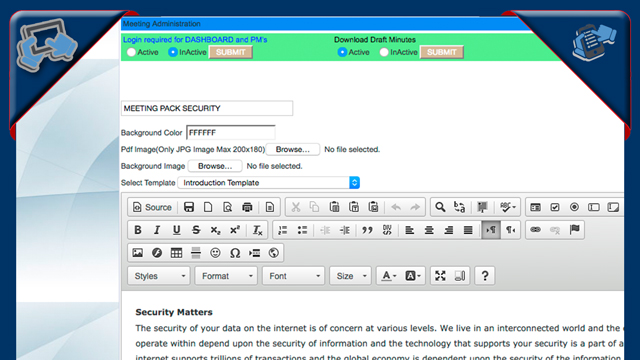Open the background color picker
Image resolution: width=640 pixels, height=360 pixels.
(412, 276)
